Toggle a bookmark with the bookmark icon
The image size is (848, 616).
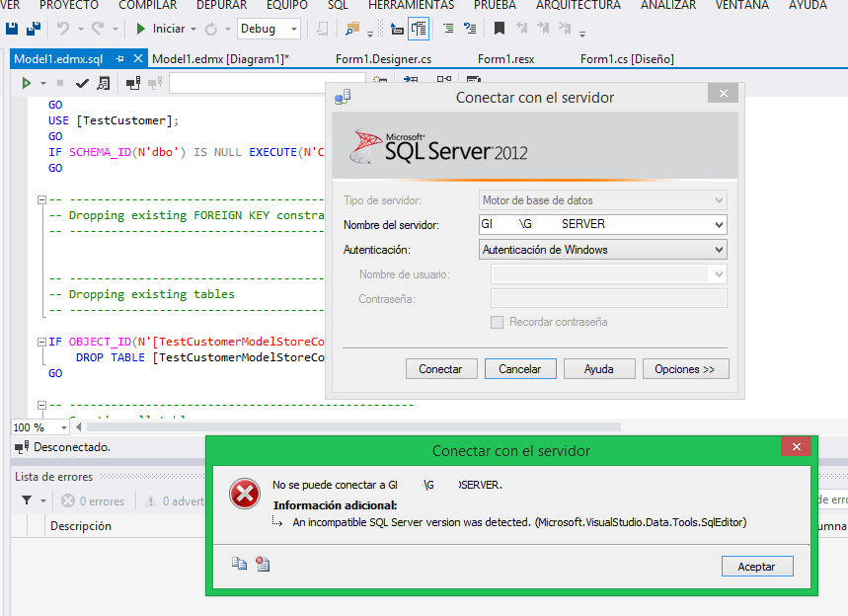click(500, 29)
